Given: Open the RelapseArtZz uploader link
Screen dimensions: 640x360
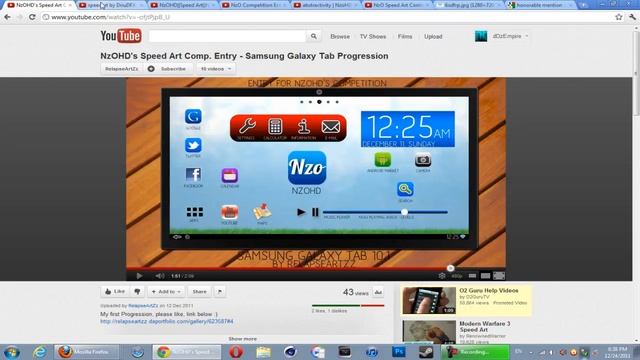Looking at the screenshot, I should 143,306.
